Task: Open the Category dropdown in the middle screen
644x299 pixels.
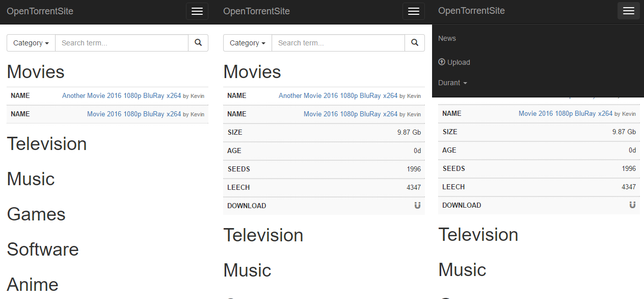Action: coord(248,43)
